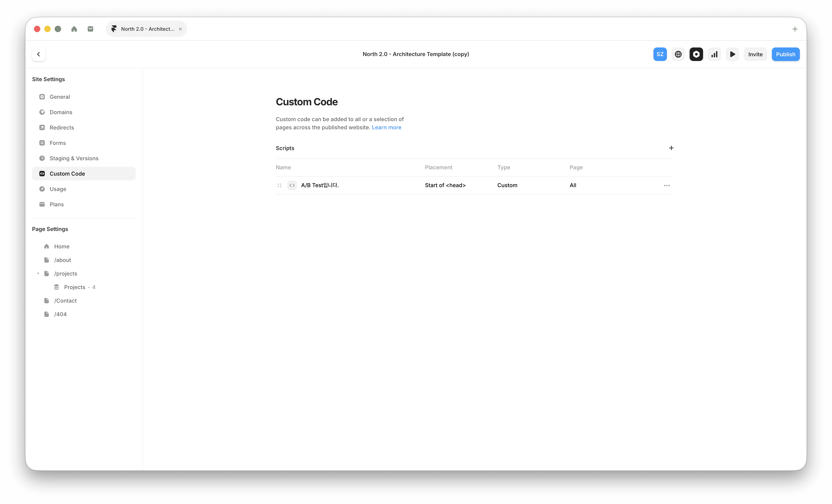Click the code icon beside A/B Test
The width and height of the screenshot is (832, 504).
click(x=292, y=185)
